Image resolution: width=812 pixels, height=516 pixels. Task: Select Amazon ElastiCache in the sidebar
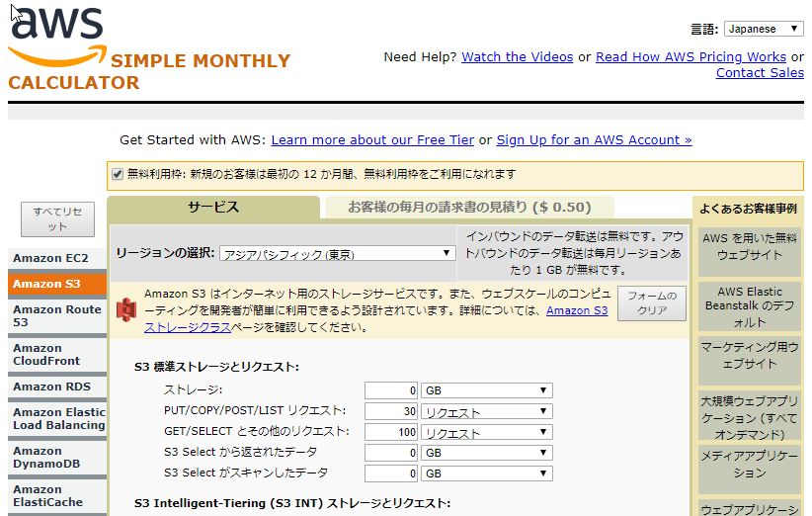57,496
